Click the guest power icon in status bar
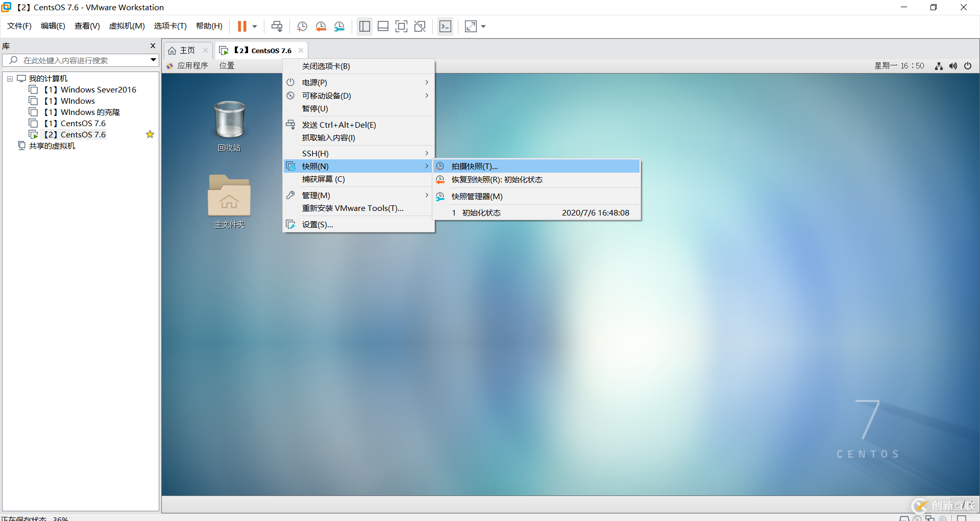The width and height of the screenshot is (980, 521). pyautogui.click(x=968, y=65)
